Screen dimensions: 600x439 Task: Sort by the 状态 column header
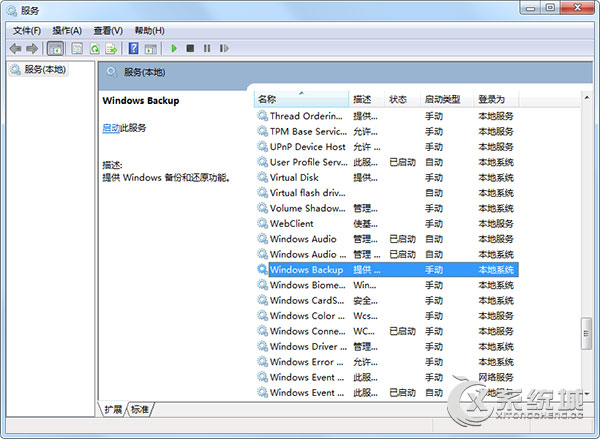402,99
